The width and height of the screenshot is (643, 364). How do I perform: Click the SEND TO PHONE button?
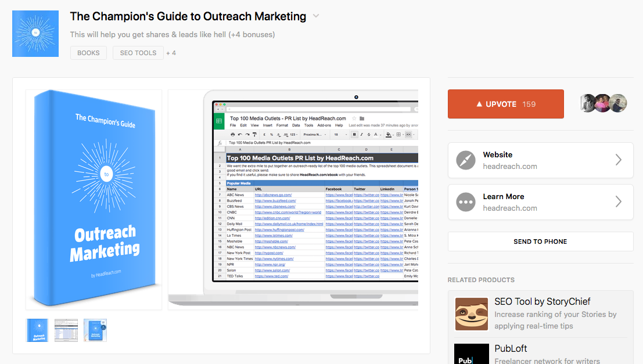(541, 242)
